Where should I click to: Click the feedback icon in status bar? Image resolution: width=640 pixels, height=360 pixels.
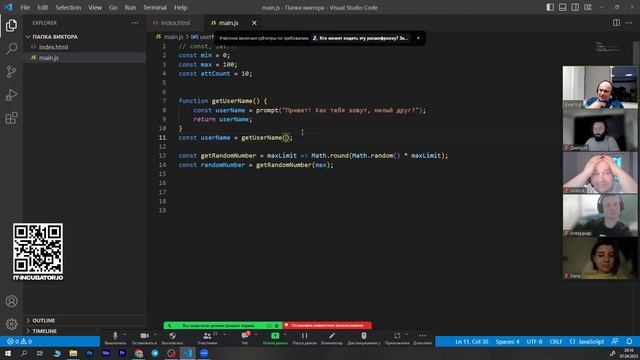pos(615,341)
